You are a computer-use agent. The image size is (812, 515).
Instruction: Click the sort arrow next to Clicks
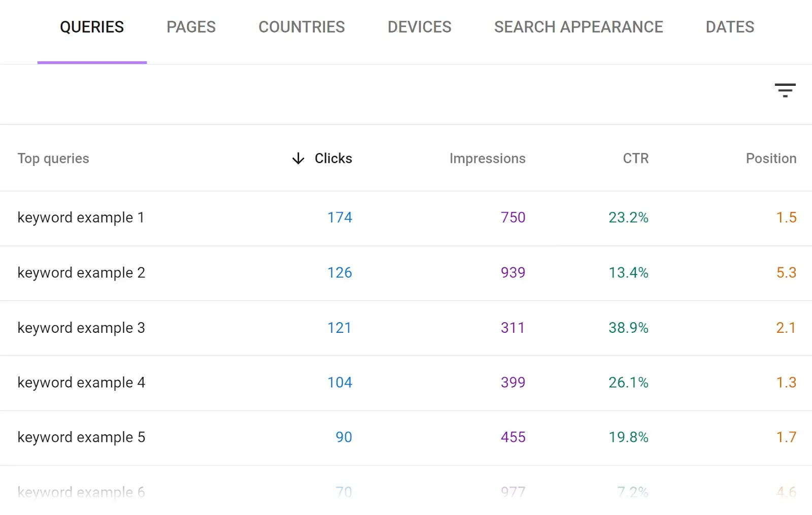[298, 158]
